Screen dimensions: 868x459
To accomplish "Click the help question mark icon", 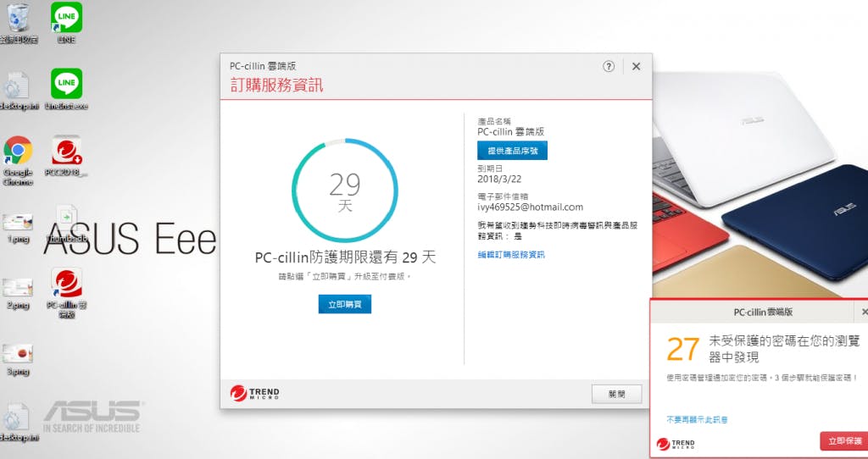I will click(x=609, y=66).
